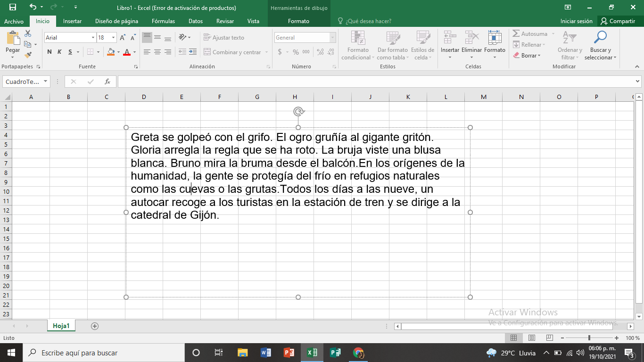The width and height of the screenshot is (644, 362).
Task: Align text left
Action: click(x=147, y=52)
